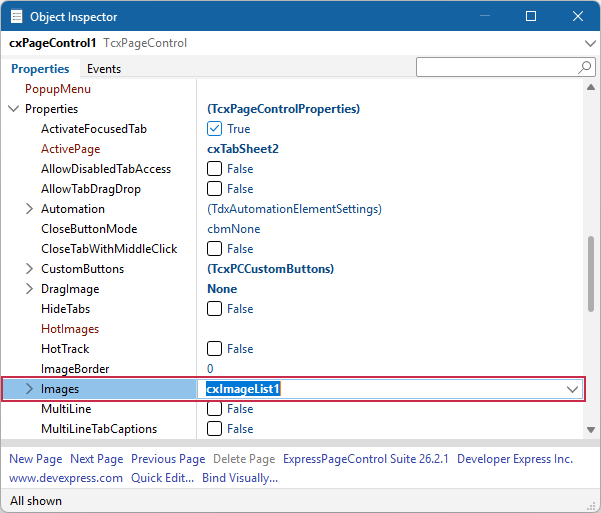Open the component selector dropdown arrow

(x=590, y=43)
